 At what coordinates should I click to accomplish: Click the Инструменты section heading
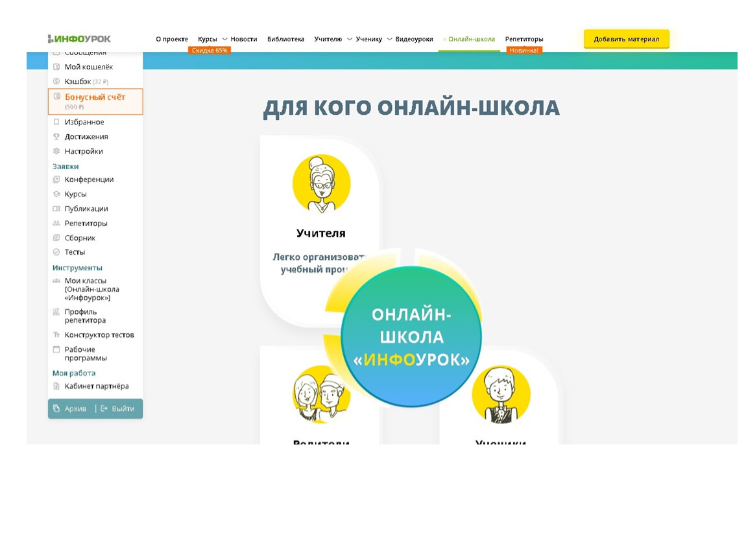click(78, 268)
